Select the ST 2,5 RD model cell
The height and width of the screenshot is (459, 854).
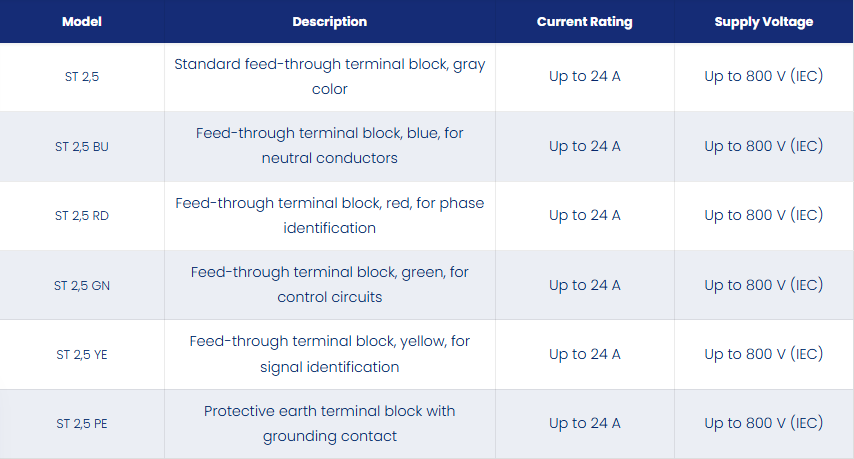point(82,216)
